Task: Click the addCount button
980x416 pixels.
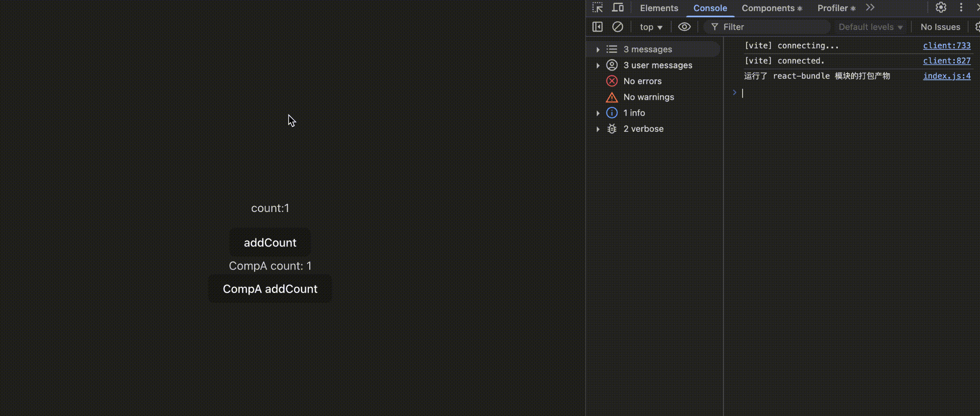Action: (270, 243)
